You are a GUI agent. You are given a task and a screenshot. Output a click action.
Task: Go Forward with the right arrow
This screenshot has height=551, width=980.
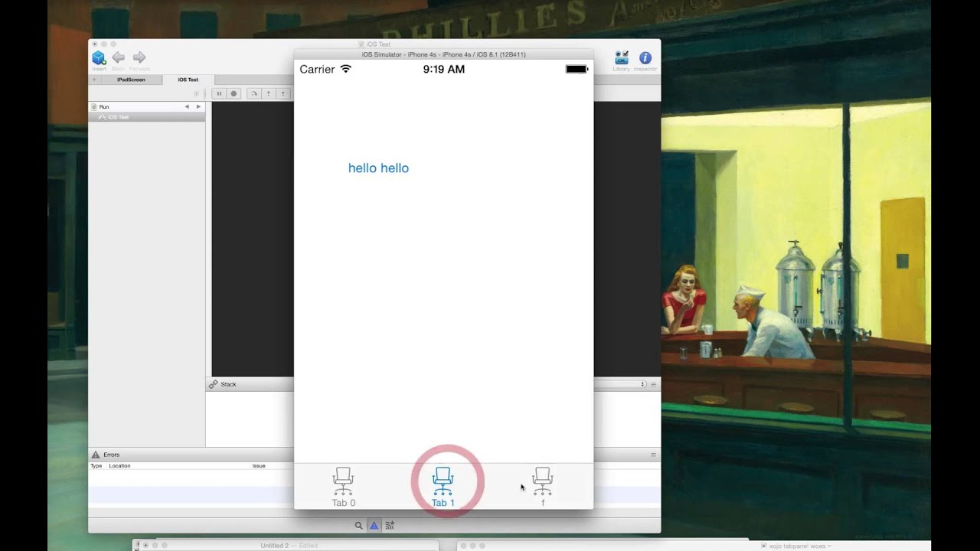tap(139, 57)
